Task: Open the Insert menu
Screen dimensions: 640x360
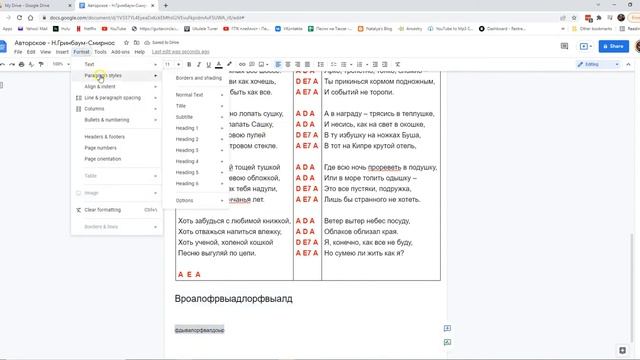Action: tap(62, 52)
